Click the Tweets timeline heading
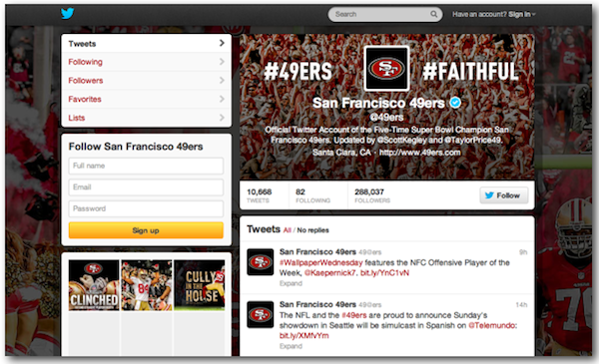The image size is (599, 364). (264, 229)
